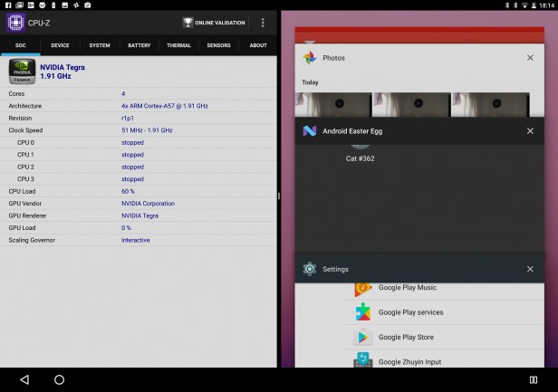
Task: Tap the Android home navigation button
Action: click(59, 379)
